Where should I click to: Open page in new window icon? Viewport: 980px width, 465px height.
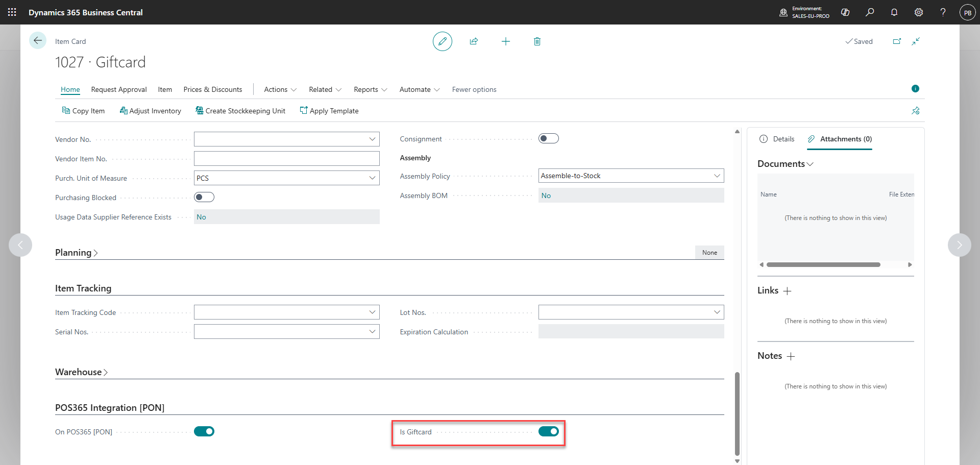coord(897,41)
